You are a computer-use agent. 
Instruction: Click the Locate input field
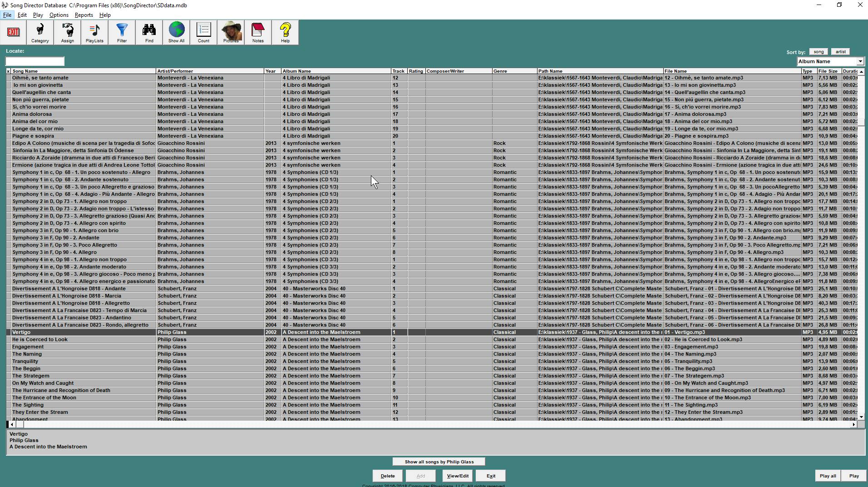(x=35, y=61)
